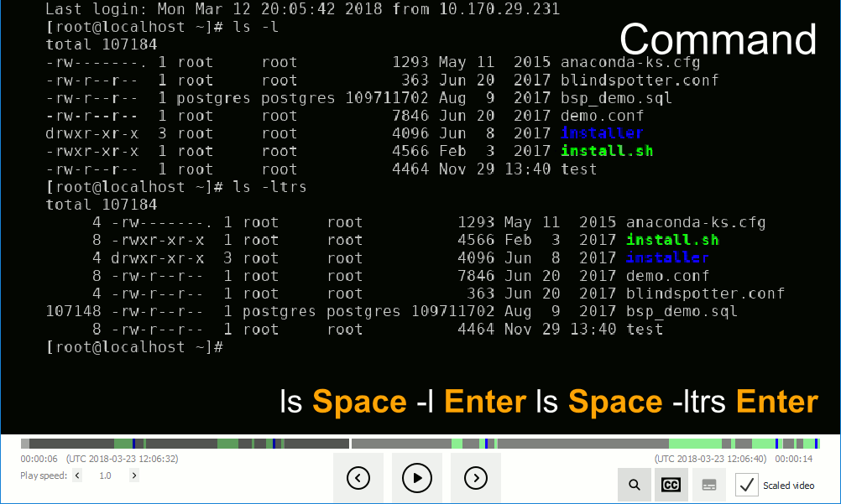Screen dimensions: 841x504
Task: Click the total duration 00:00:14 label
Action: 793,459
